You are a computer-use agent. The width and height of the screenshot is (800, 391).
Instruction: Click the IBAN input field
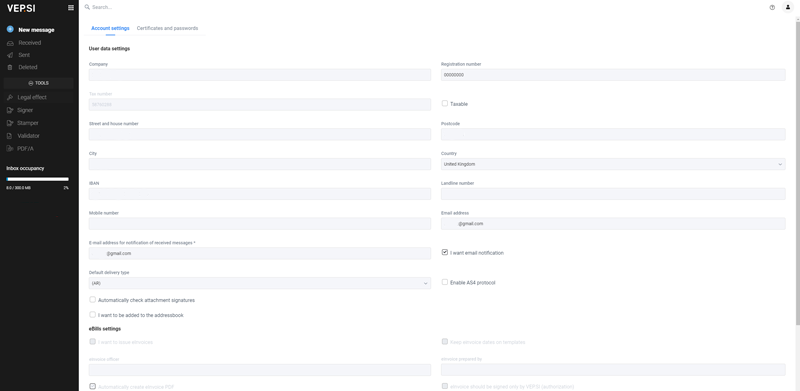pyautogui.click(x=260, y=194)
